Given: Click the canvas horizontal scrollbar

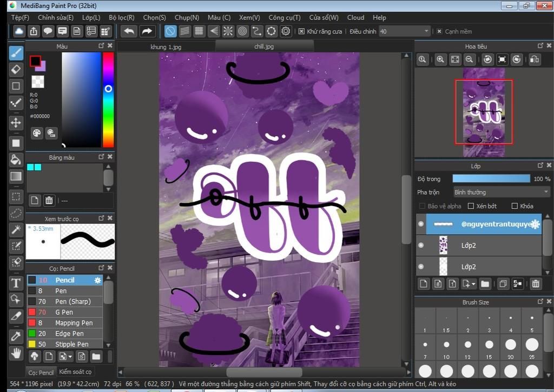Looking at the screenshot, I should coord(264,372).
